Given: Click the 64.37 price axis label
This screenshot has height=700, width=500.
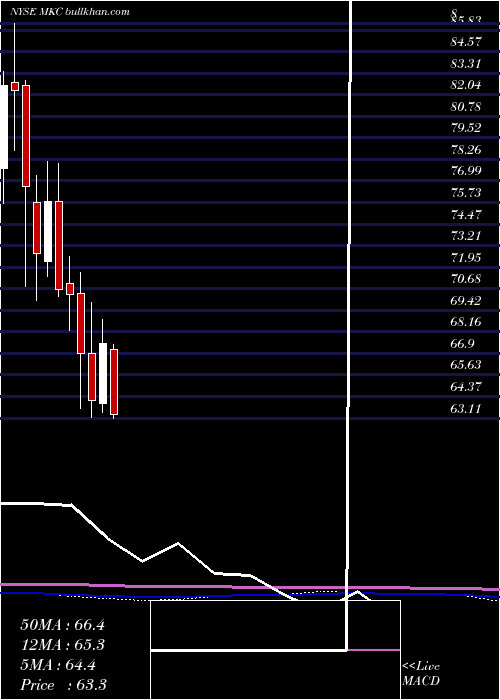Looking at the screenshot, I should (x=466, y=387).
